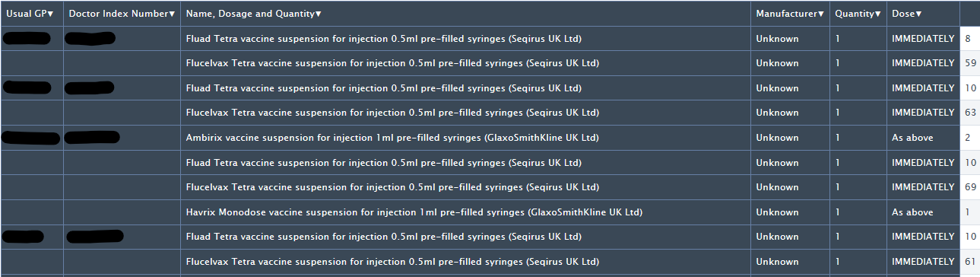Click the count cell showing 63
This screenshot has height=277, width=980.
coord(969,113)
